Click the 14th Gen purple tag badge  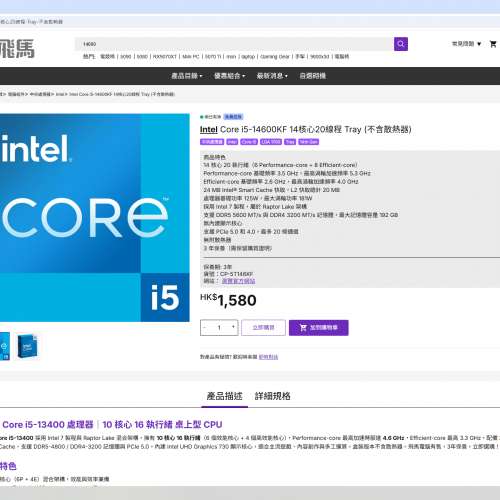pos(308,142)
